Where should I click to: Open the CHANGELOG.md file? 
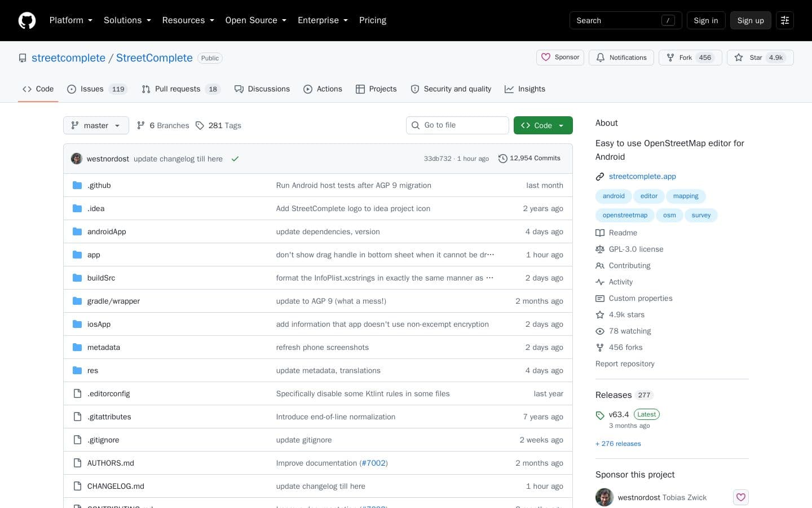tap(116, 486)
